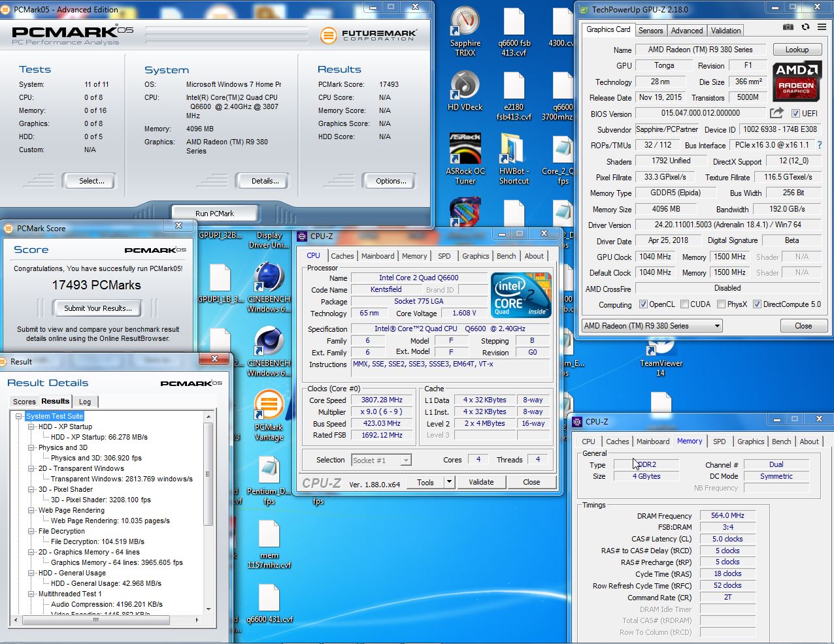Switch to the Scores tab in Result Details
The height and width of the screenshot is (644, 834).
[24, 402]
